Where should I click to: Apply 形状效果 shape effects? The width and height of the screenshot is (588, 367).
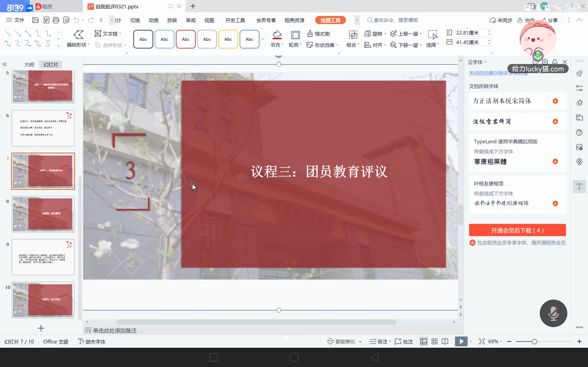click(322, 45)
